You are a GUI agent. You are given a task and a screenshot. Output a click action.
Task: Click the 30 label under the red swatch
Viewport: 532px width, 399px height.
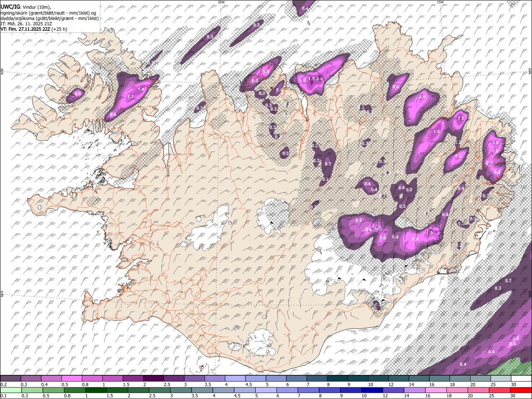pos(513,396)
